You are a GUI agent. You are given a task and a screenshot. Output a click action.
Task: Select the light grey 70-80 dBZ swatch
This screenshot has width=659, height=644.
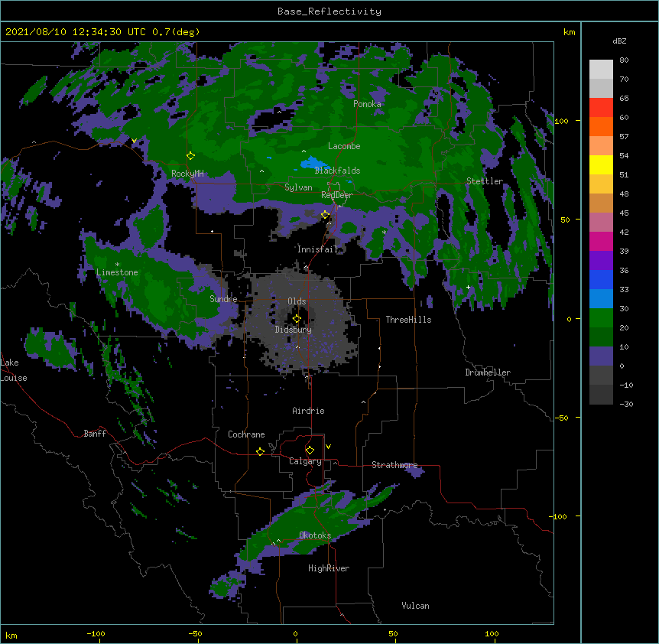[x=601, y=70]
